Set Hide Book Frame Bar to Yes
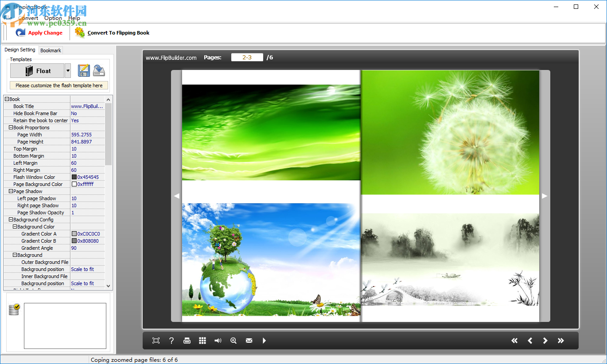607x364 pixels. pos(87,113)
